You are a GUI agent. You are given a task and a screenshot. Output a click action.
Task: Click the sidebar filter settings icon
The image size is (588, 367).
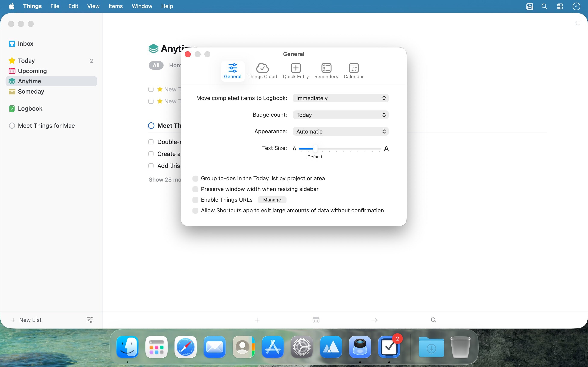coord(90,320)
